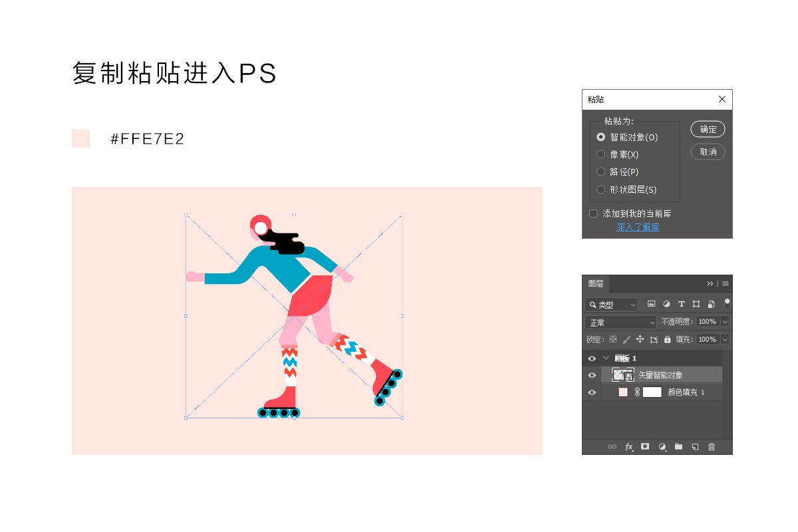Hide the 颜色填充 1 layer
Screen dimensions: 798x532
click(x=592, y=392)
